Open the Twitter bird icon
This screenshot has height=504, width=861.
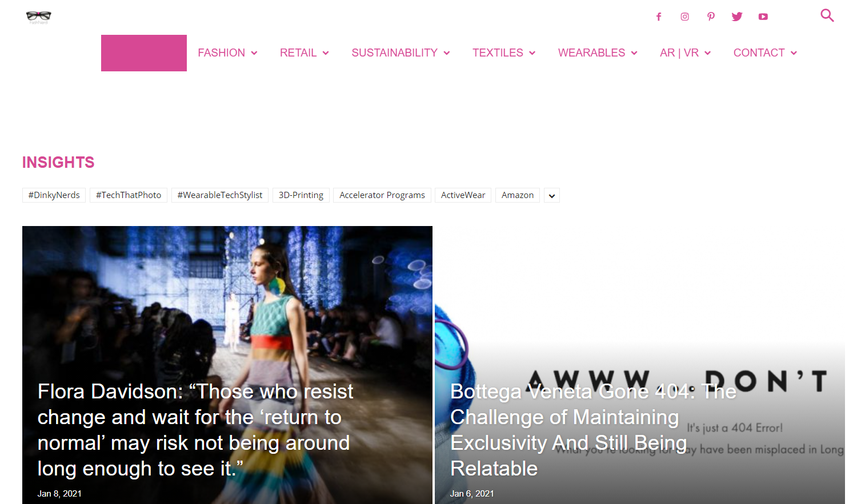pos(737,17)
